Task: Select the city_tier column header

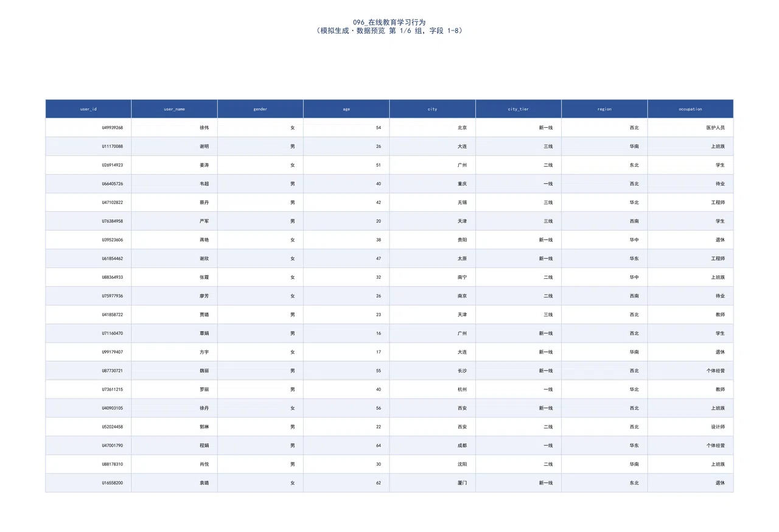Action: (519, 109)
